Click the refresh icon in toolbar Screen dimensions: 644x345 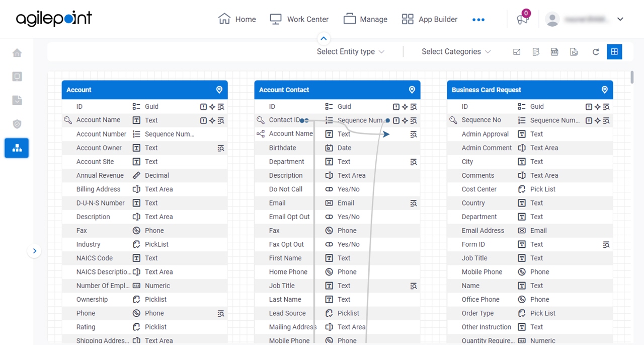coord(596,52)
